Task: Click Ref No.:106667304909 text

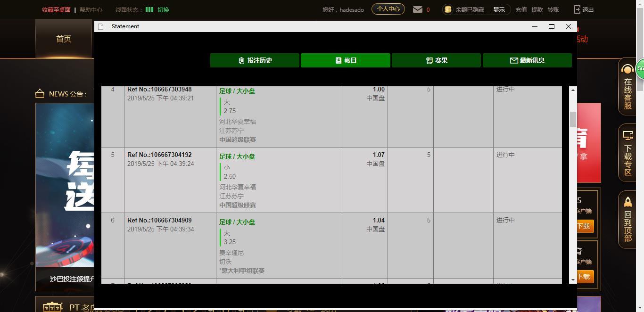Action: (x=159, y=220)
